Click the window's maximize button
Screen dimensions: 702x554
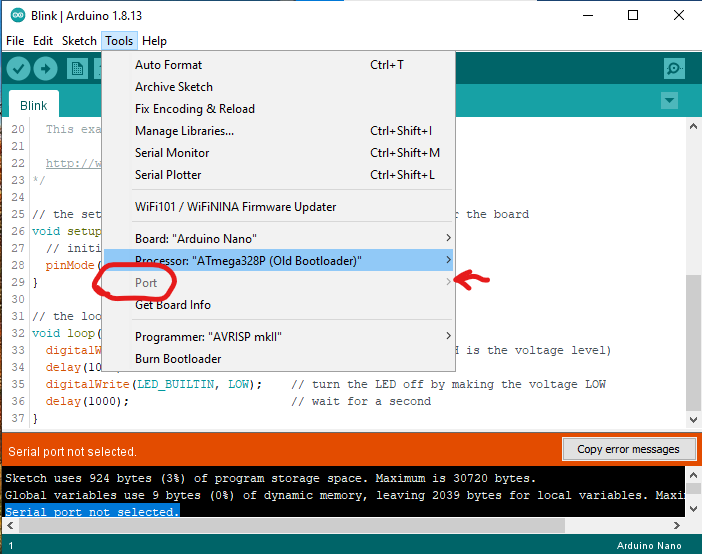click(633, 15)
